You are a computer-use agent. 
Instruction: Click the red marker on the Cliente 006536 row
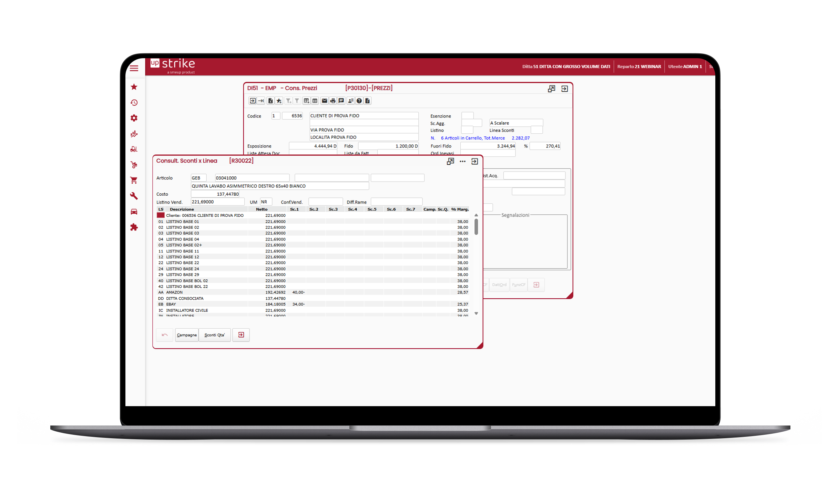pos(161,216)
